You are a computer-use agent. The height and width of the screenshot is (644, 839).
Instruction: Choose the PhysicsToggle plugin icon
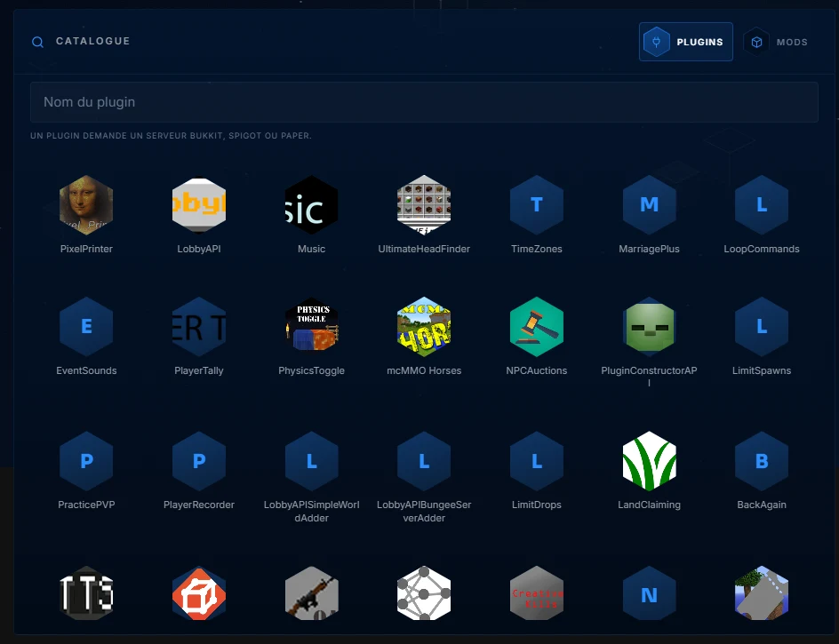pyautogui.click(x=311, y=327)
